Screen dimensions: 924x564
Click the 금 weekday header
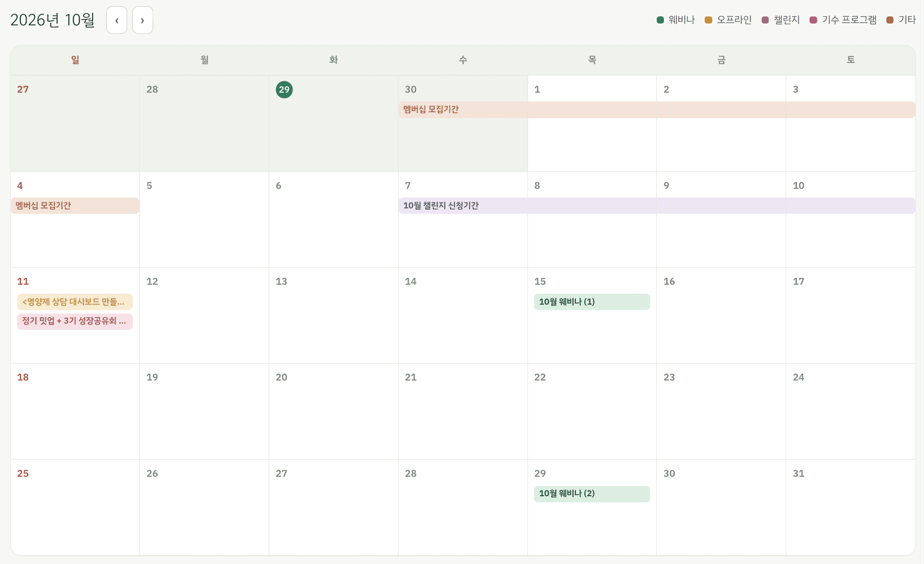pyautogui.click(x=721, y=60)
